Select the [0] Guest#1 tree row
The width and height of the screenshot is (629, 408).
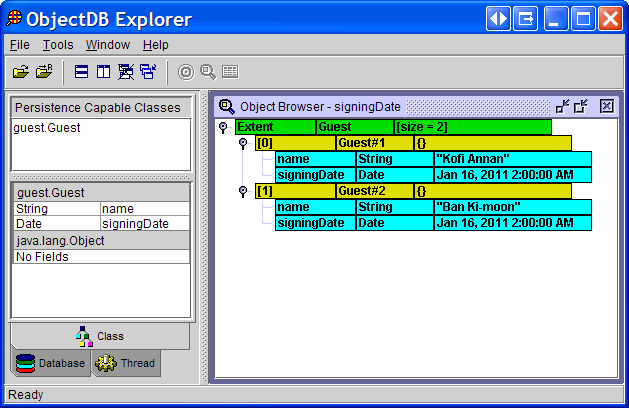(413, 143)
